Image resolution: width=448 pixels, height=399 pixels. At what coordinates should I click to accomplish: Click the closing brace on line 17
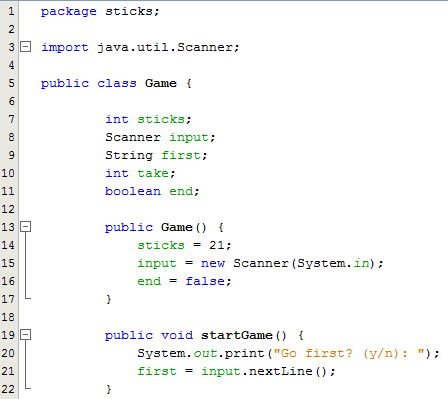109,299
